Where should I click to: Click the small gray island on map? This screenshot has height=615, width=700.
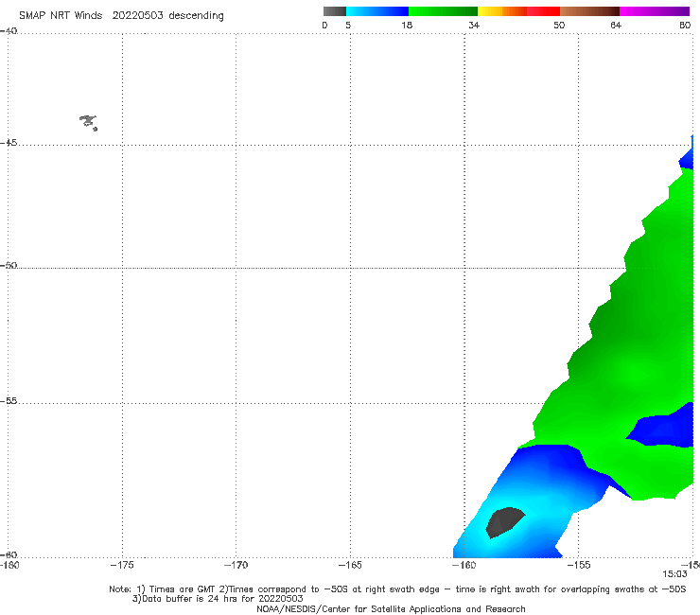tap(88, 122)
